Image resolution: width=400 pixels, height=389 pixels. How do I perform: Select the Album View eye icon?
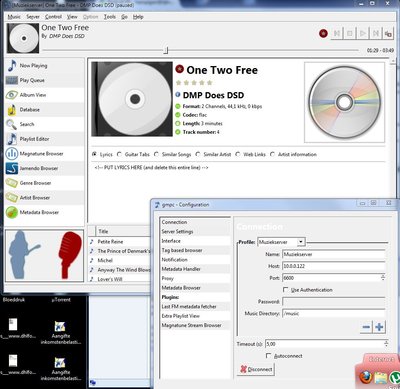pyautogui.click(x=12, y=95)
